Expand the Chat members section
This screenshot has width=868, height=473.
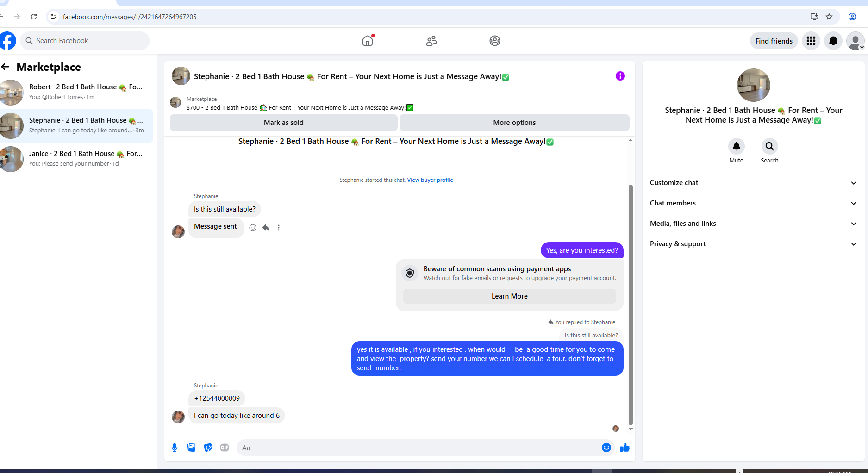pos(753,203)
